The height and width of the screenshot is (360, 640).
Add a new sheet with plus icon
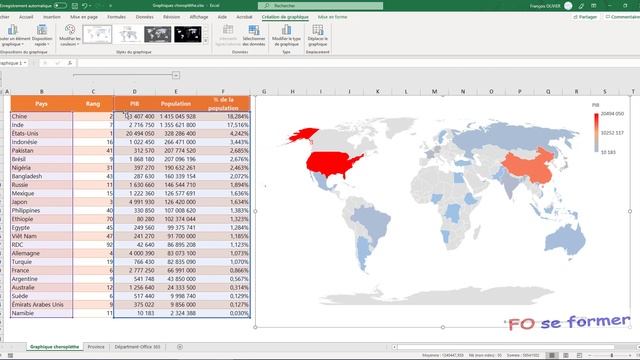[x=180, y=347]
